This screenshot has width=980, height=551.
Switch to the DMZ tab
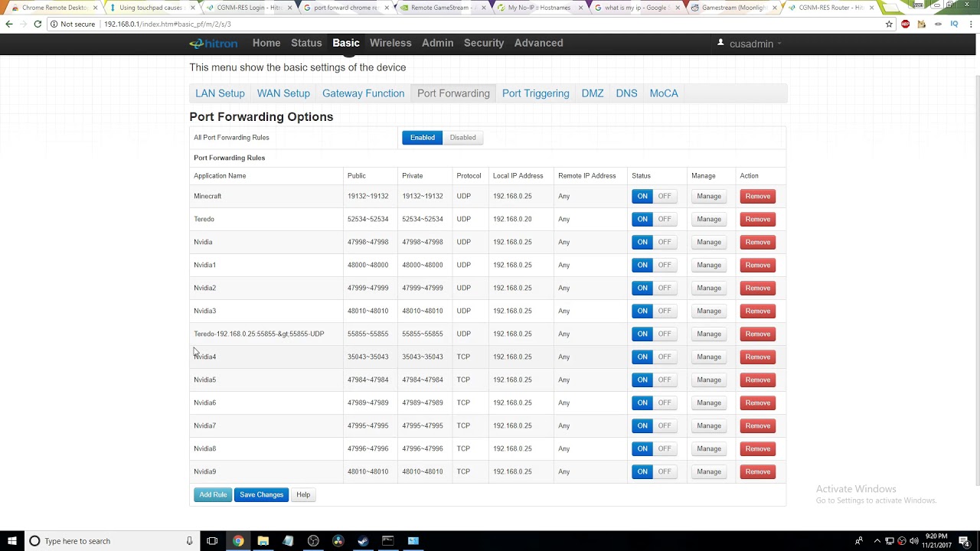(x=593, y=93)
